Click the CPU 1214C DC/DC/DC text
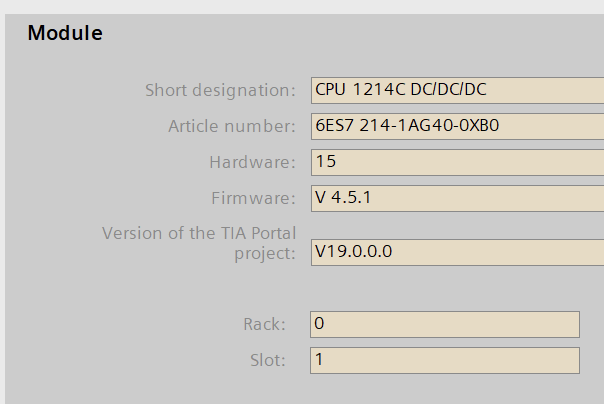Viewport: 604px width, 404px height. click(400, 89)
